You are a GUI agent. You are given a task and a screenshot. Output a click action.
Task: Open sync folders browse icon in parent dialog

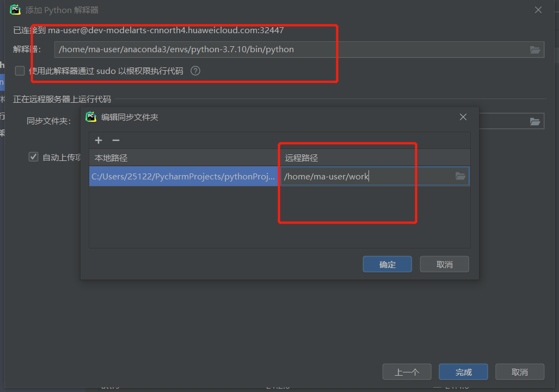tap(535, 121)
